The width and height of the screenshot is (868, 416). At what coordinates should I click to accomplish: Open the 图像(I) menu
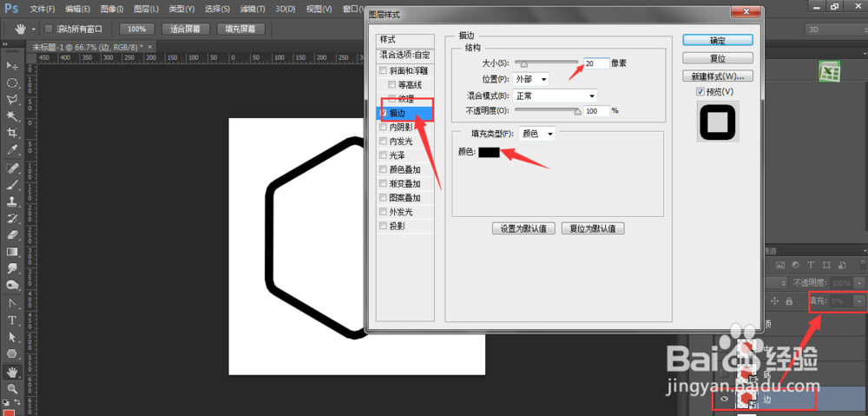click(x=112, y=10)
